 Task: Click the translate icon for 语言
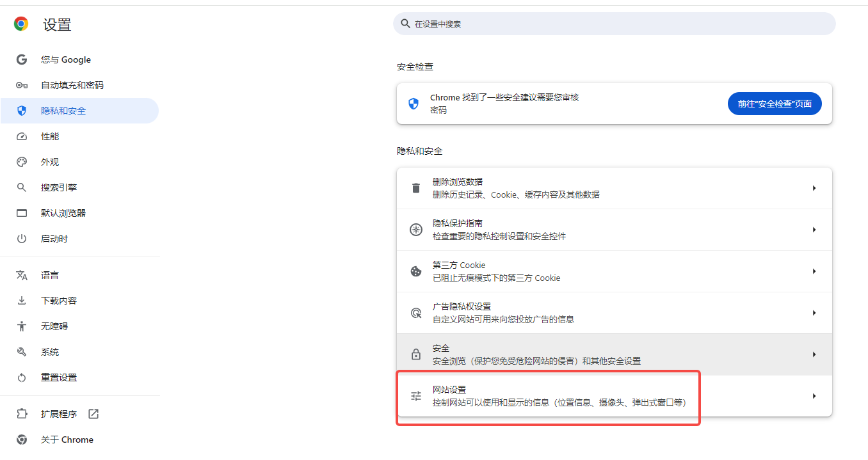point(22,275)
